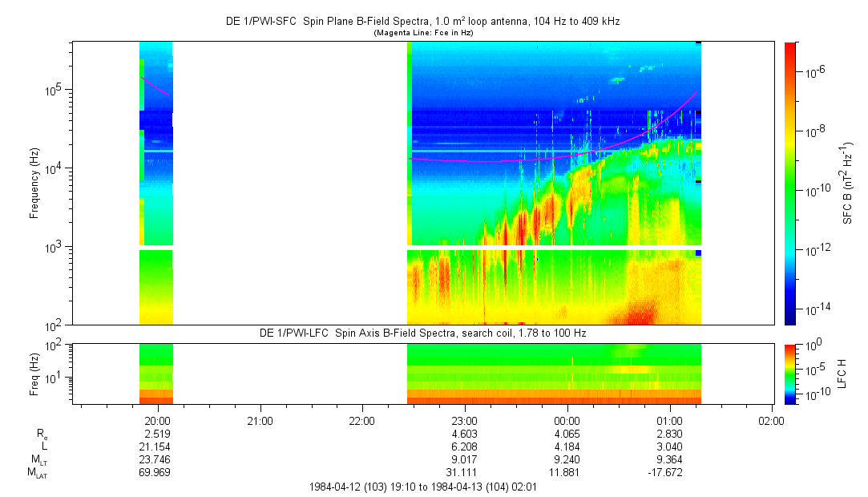Click the SFC B units colorbar label
Image resolution: width=868 pixels, height=497 pixels.
[848, 183]
